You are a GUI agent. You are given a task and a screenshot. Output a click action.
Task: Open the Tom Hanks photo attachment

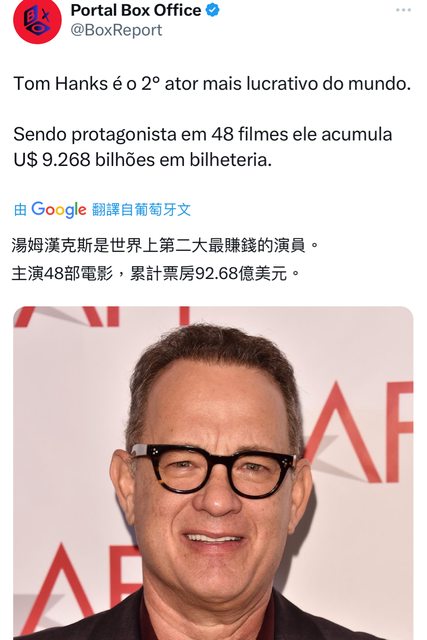213,473
